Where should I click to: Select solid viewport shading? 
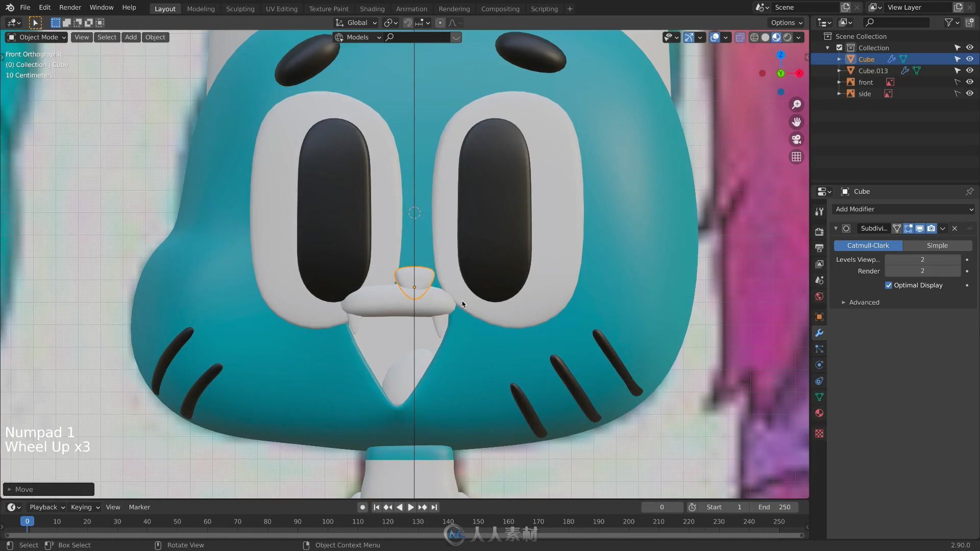point(765,37)
